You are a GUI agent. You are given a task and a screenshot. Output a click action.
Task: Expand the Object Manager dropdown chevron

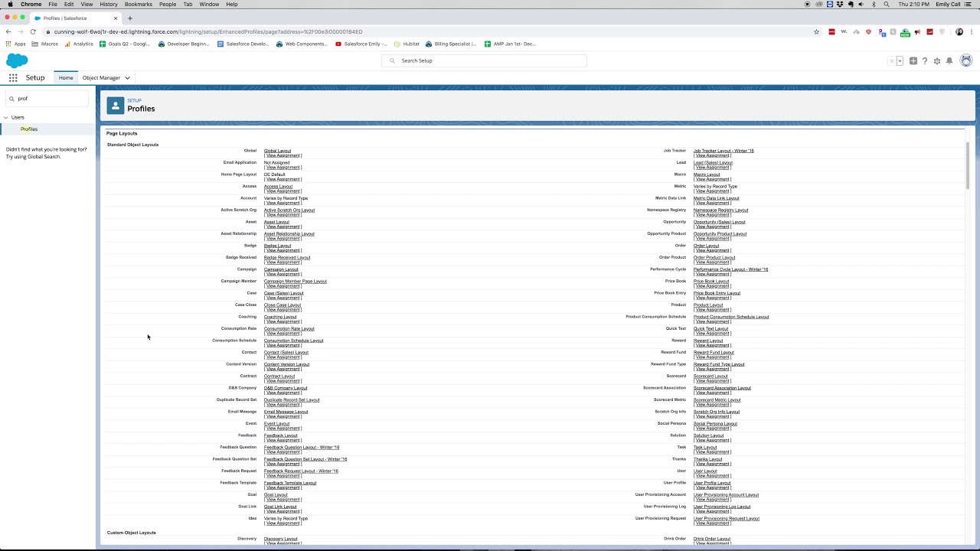pyautogui.click(x=127, y=78)
